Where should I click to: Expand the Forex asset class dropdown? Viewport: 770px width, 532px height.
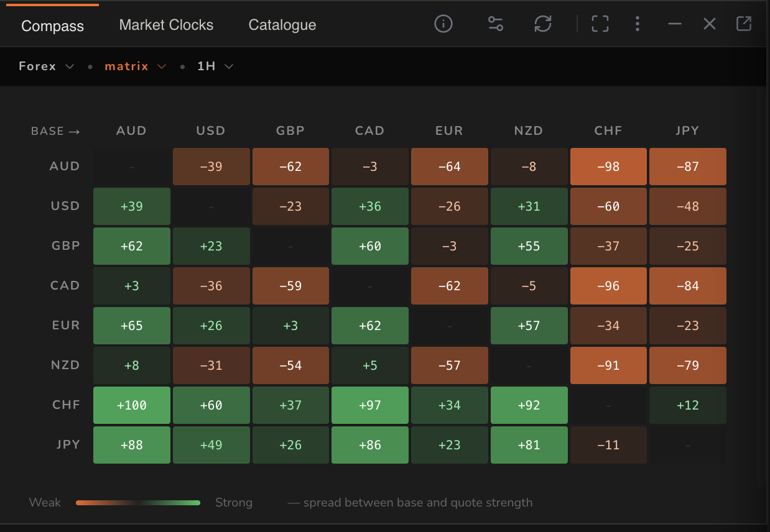click(47, 66)
